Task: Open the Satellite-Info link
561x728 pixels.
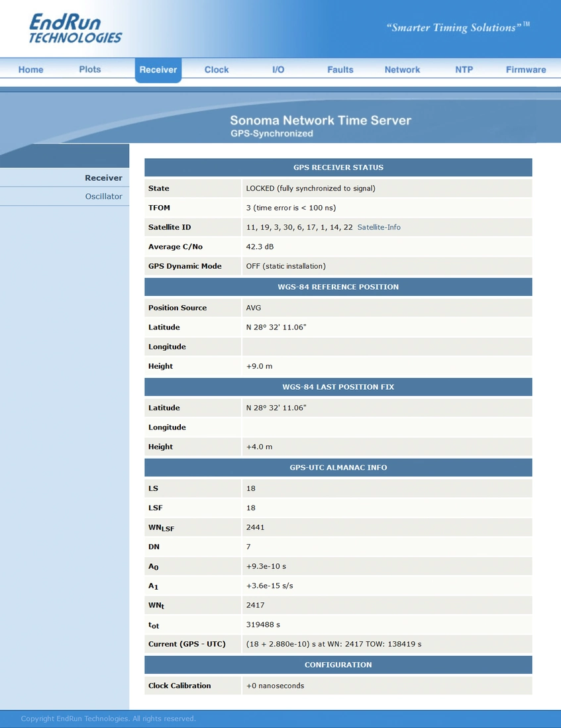Action: pos(379,228)
